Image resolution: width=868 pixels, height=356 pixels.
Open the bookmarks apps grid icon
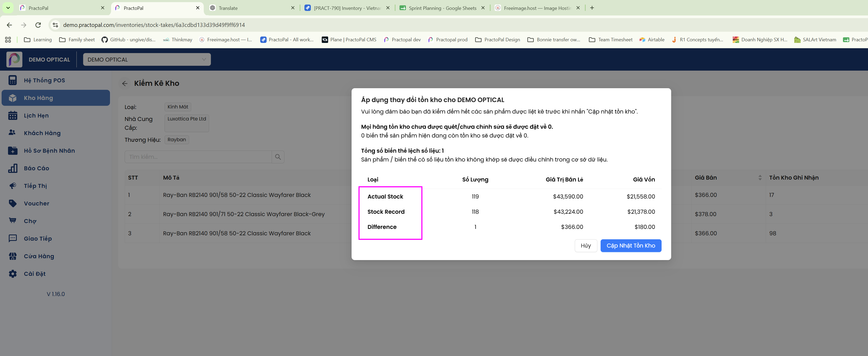pos(8,40)
